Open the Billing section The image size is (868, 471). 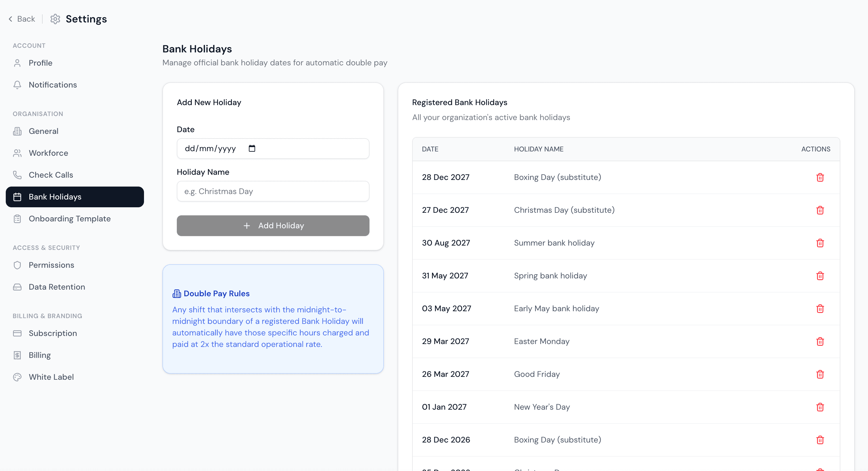(75, 355)
